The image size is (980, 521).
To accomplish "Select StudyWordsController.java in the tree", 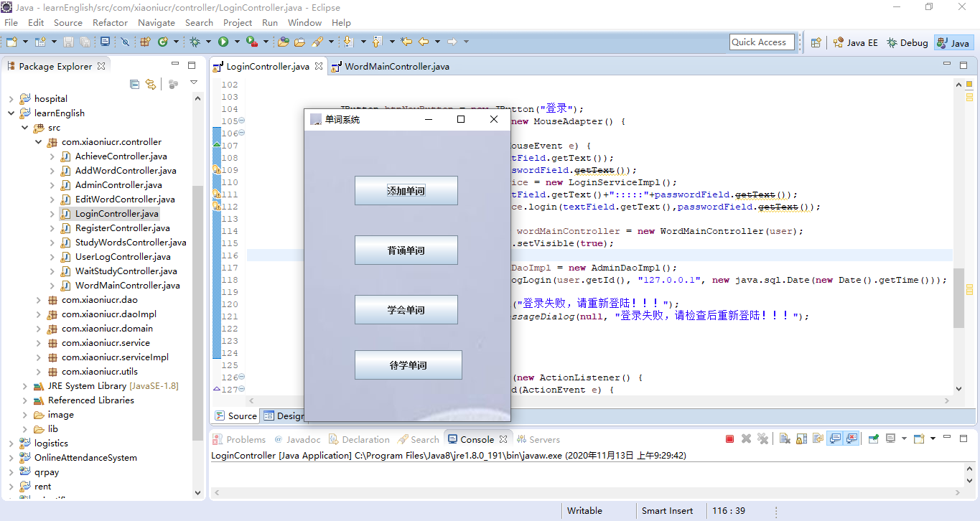I will pos(131,242).
